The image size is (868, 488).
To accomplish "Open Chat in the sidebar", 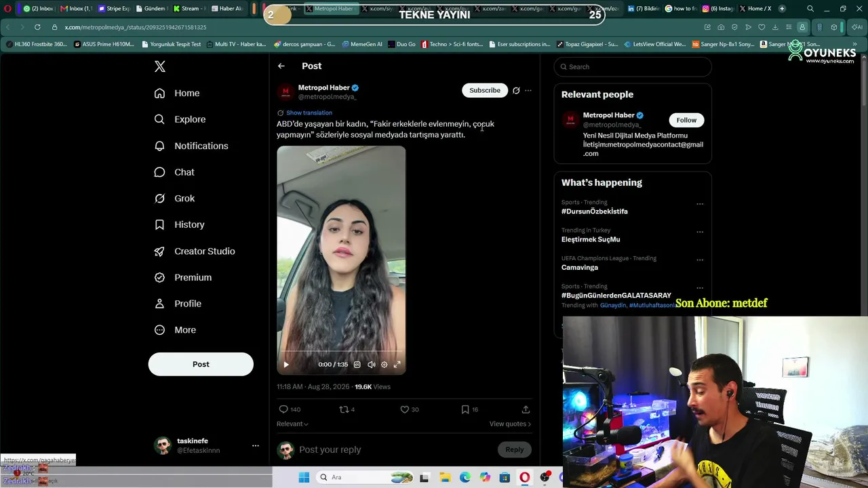I will click(174, 172).
